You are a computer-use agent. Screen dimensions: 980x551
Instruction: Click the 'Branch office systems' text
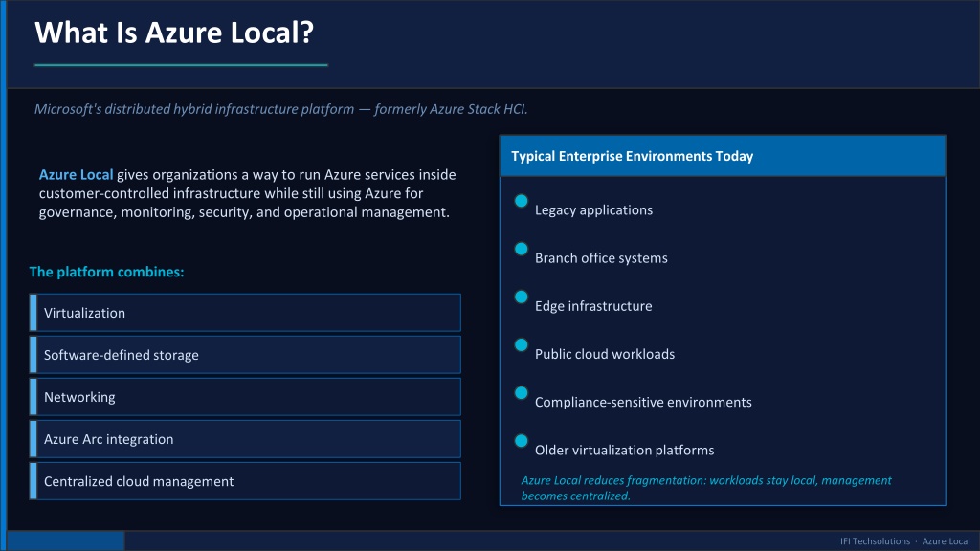(x=601, y=258)
